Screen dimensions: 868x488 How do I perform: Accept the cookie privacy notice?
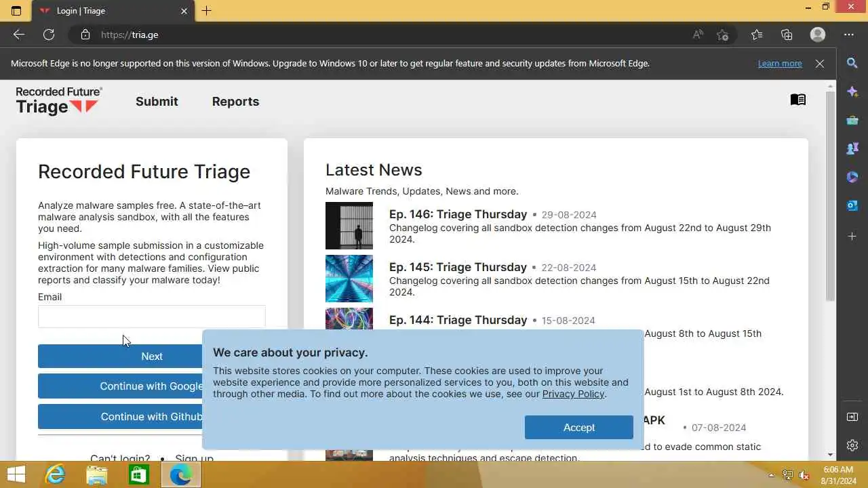[578, 427]
